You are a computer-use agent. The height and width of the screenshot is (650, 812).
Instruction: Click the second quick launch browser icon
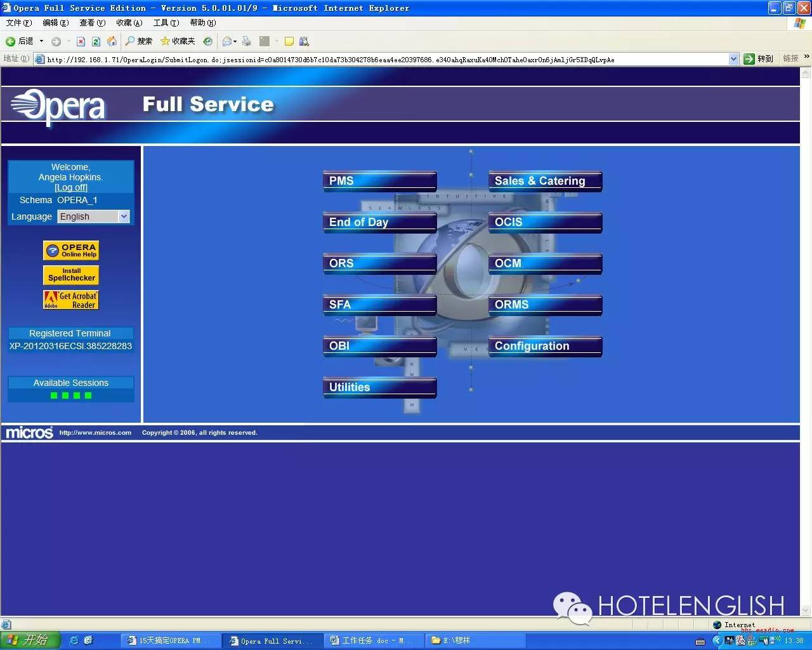(88, 640)
